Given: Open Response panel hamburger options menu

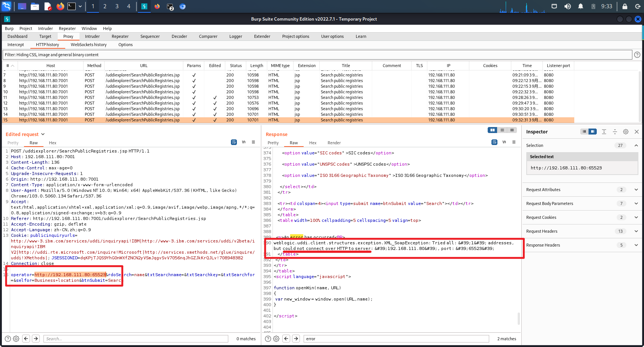Looking at the screenshot, I should pos(514,142).
